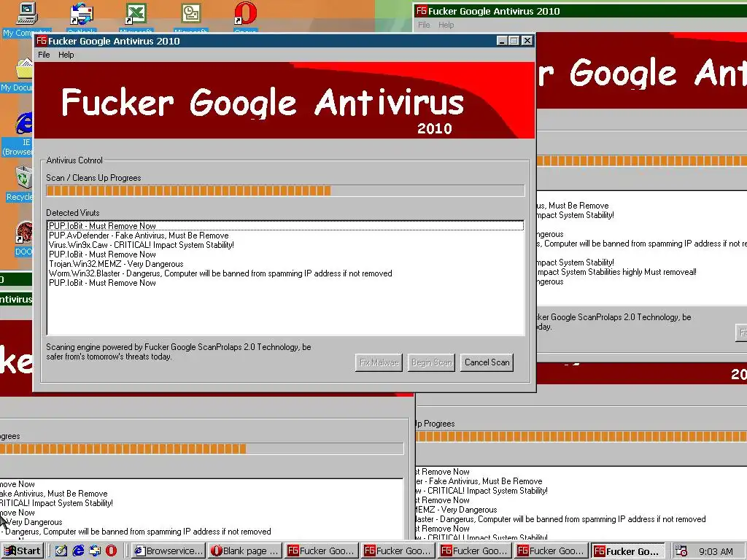Switch to the Blank page Opera taskbar button
Viewport: 747px width, 560px height.
245,551
